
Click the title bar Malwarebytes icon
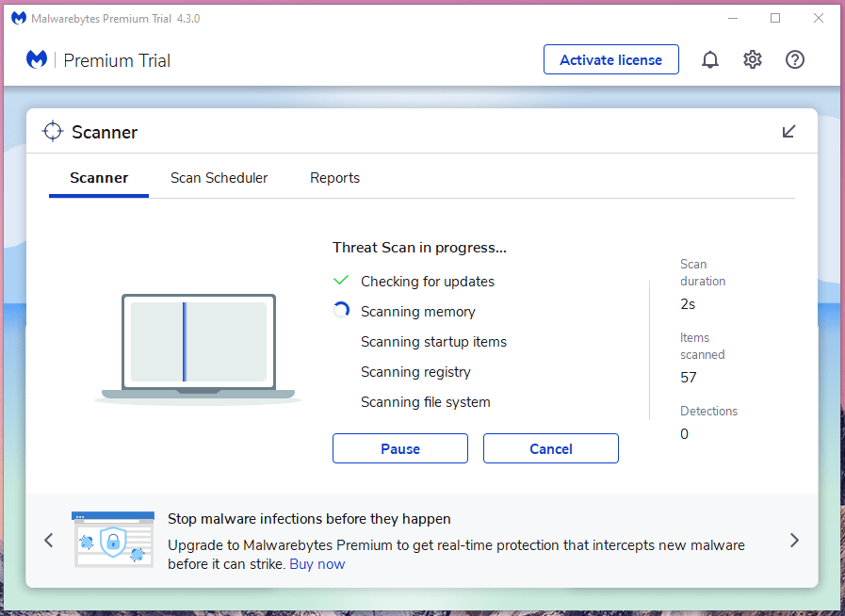19,18
